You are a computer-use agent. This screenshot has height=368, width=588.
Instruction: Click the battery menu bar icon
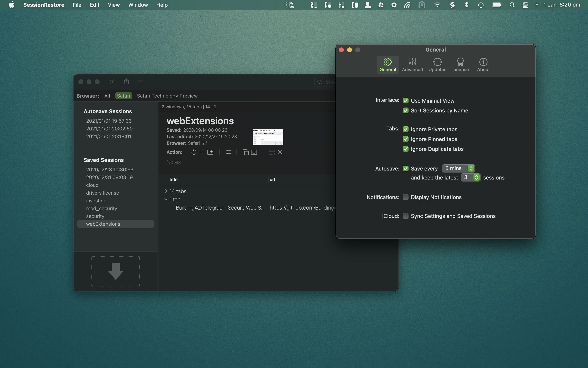(497, 5)
